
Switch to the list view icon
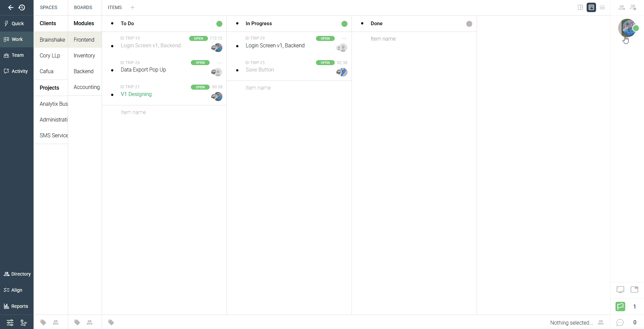pos(602,7)
